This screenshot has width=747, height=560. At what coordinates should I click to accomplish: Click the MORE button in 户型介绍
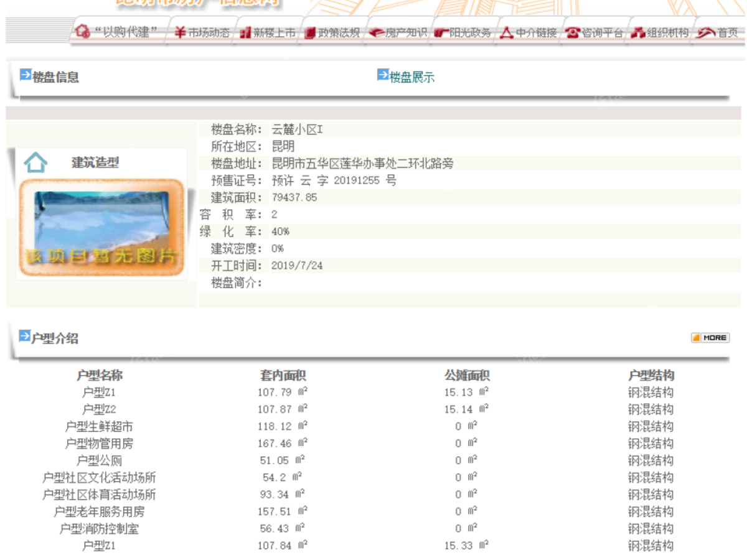click(x=710, y=337)
